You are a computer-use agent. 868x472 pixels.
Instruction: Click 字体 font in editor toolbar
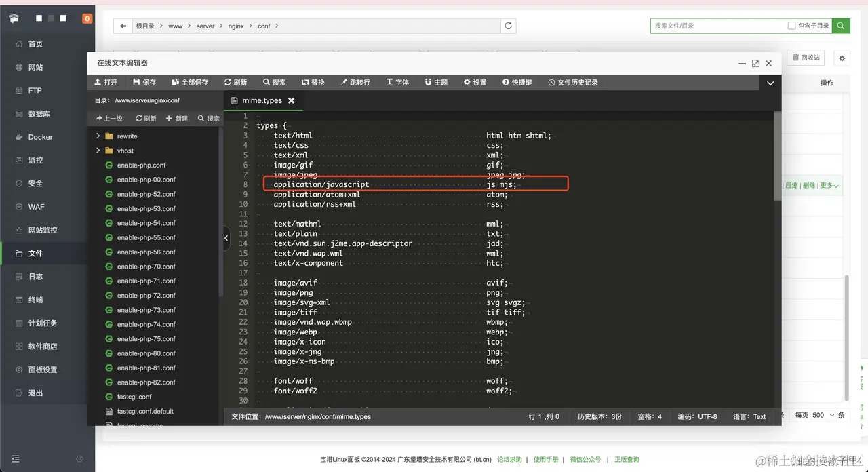point(397,82)
